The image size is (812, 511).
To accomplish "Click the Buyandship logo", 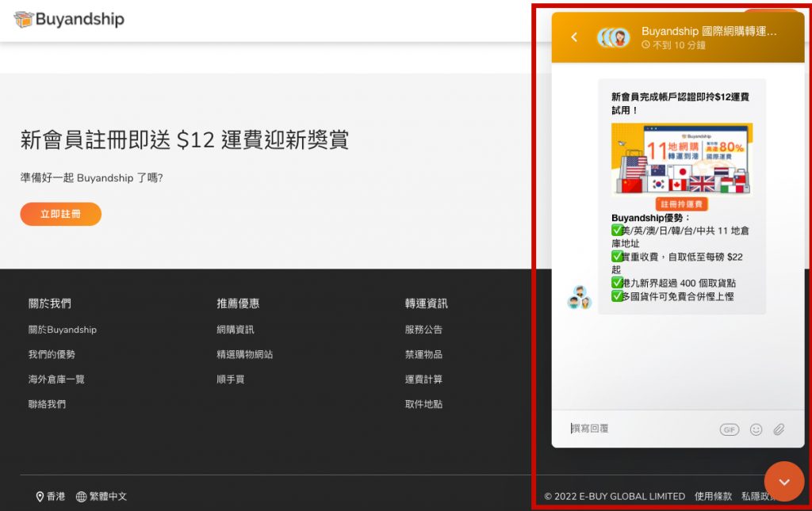I will pos(69,20).
